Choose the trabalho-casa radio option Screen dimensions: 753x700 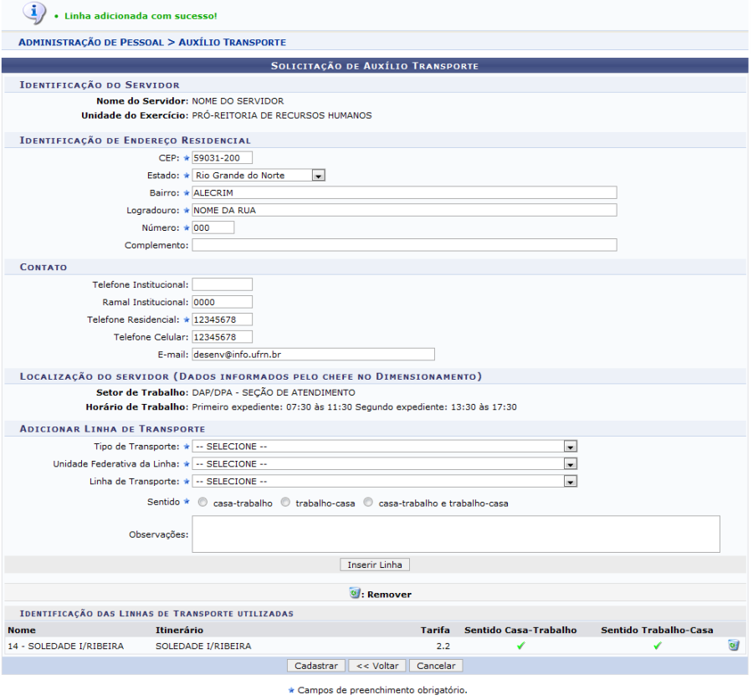(286, 503)
